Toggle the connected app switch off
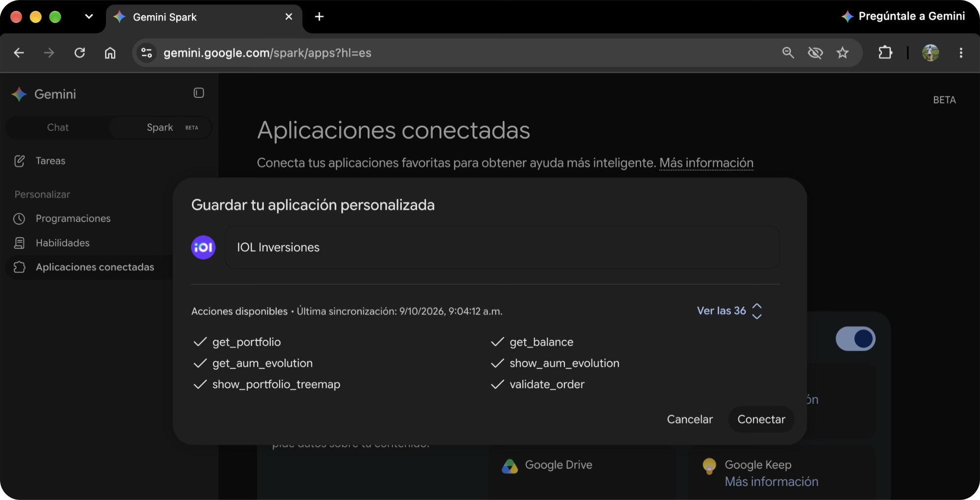Screen dimensions: 980x500 (855, 338)
